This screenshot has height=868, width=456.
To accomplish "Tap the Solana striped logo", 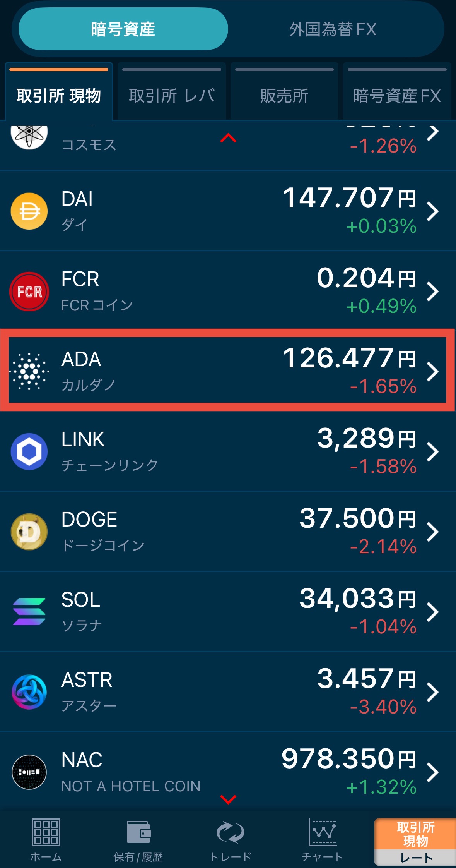I will tap(29, 612).
